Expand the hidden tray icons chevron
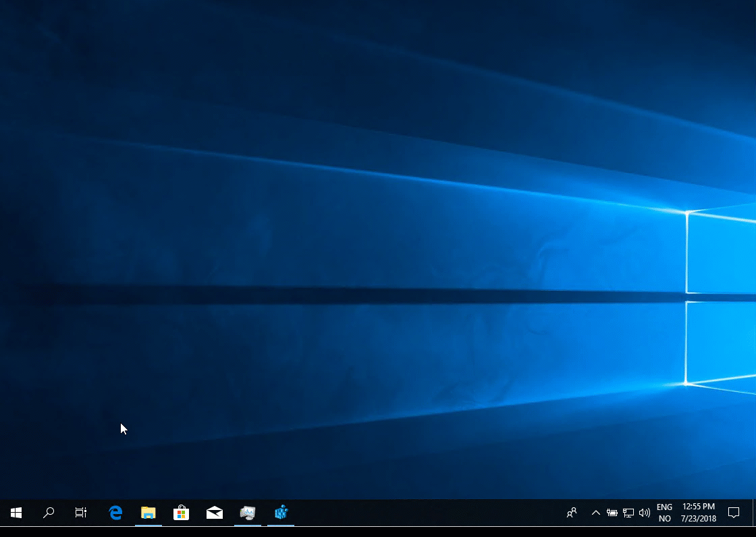This screenshot has height=537, width=756. (595, 513)
